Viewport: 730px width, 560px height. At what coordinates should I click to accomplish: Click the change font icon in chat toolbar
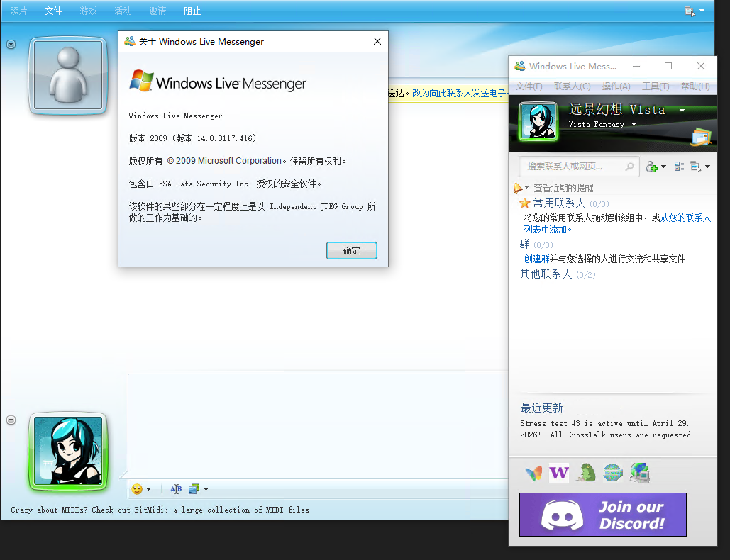click(176, 489)
